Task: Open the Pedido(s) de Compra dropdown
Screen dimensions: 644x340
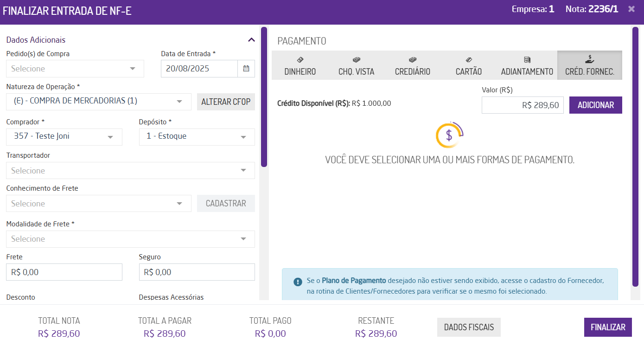Action: [75, 69]
